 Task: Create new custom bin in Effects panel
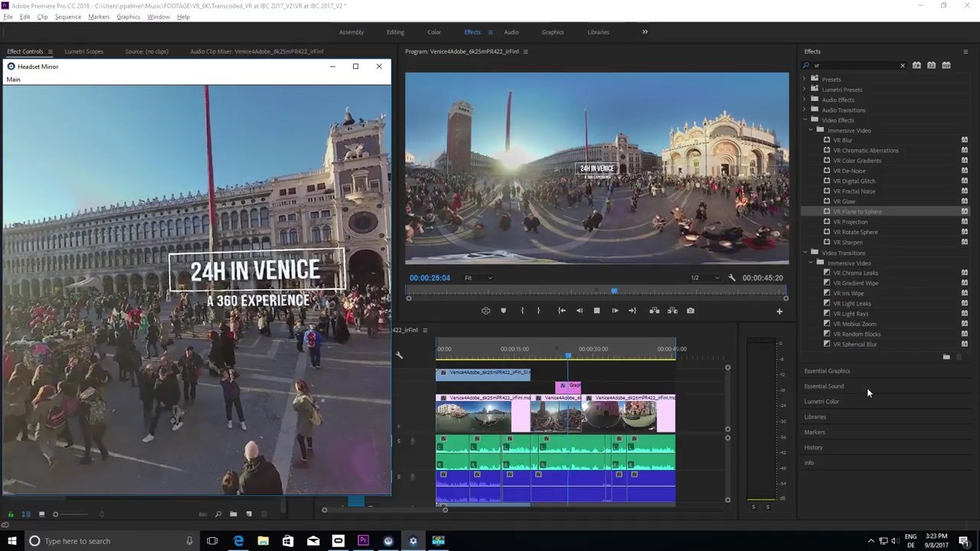point(946,357)
